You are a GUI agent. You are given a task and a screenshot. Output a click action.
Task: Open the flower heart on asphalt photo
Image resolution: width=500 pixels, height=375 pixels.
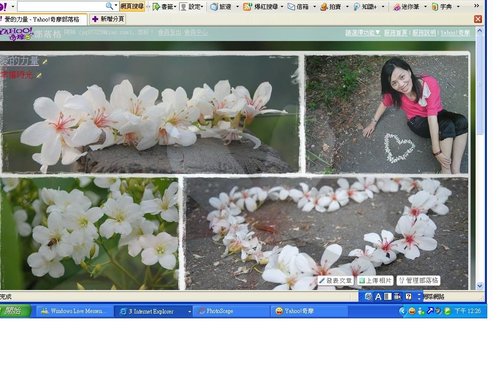click(x=327, y=233)
